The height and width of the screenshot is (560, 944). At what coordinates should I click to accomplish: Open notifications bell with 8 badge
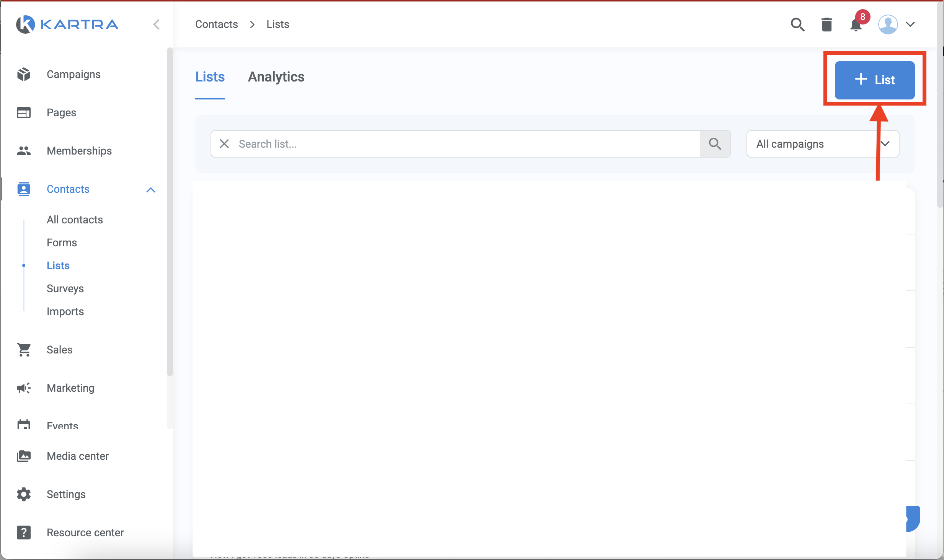click(856, 24)
